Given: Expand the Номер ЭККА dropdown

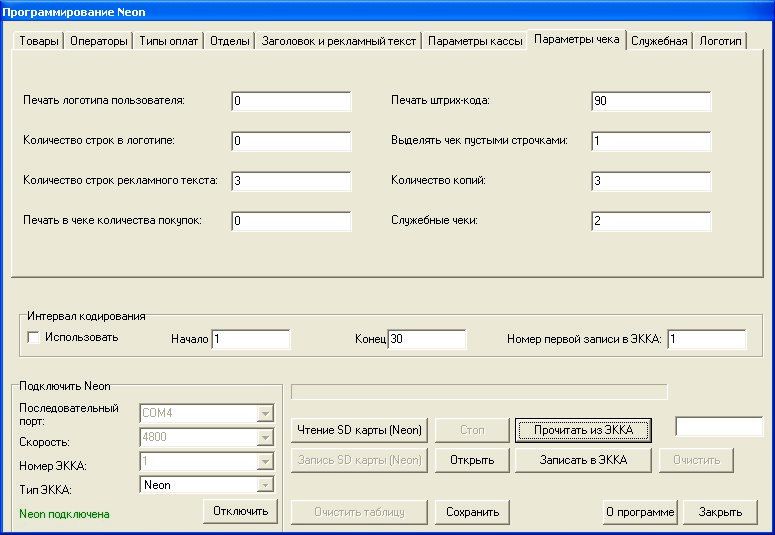Looking at the screenshot, I should (x=265, y=461).
